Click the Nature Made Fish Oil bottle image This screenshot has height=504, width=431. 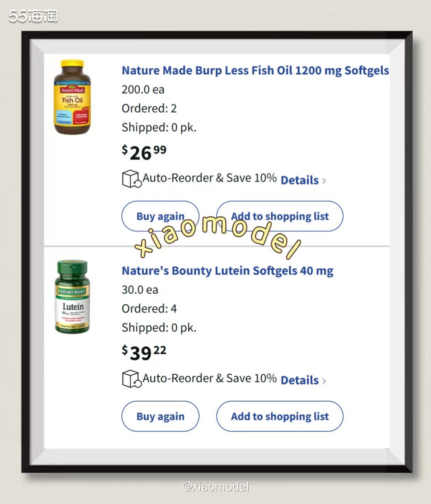[x=72, y=97]
